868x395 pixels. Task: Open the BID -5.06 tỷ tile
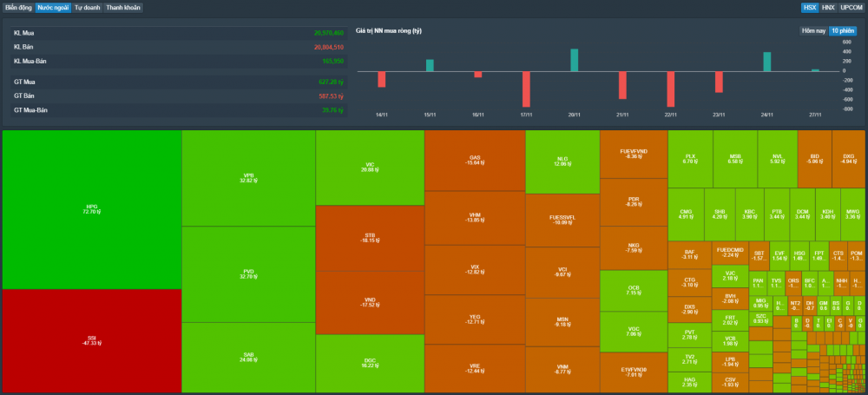[x=815, y=159]
